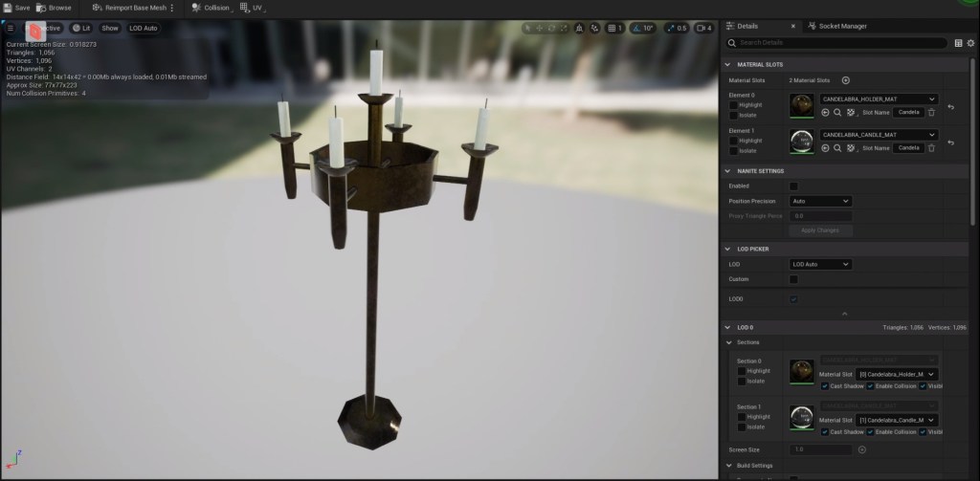
Task: Reset Element 0 material to default
Action: [x=950, y=107]
